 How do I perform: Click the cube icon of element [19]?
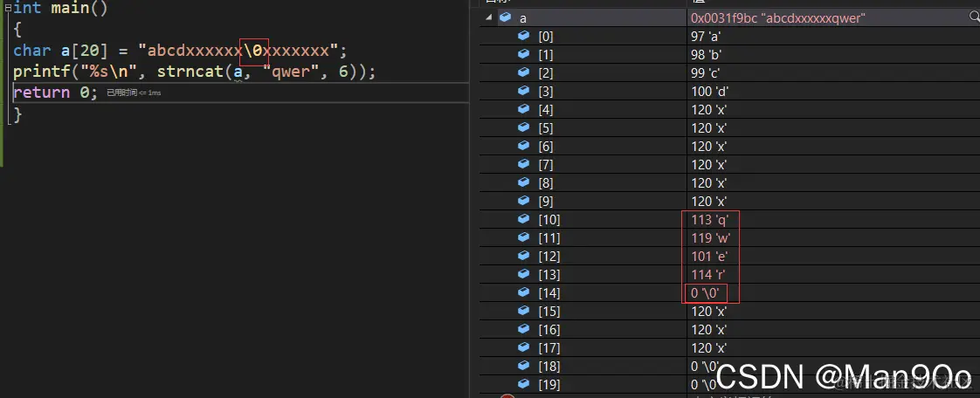[524, 384]
